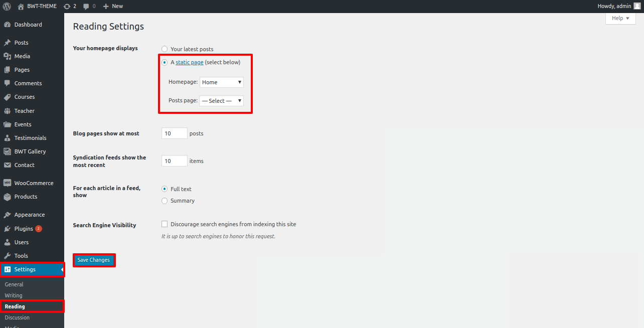This screenshot has width=644, height=328.
Task: Open the Plugins menu item
Action: (x=24, y=229)
